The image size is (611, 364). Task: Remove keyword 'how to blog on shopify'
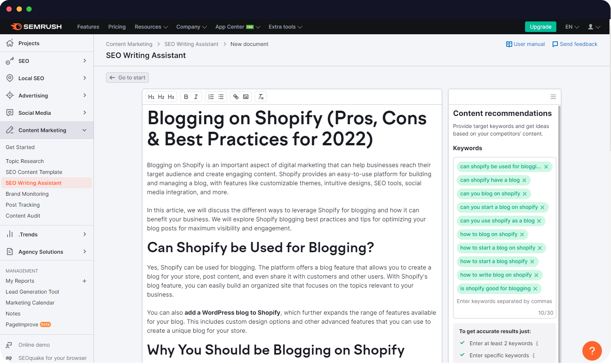tap(522, 235)
